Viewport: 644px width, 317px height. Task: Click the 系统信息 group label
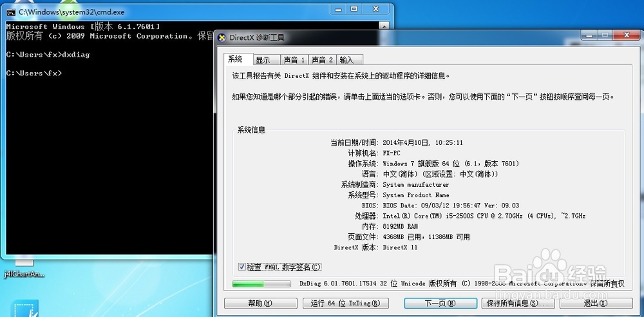tap(251, 130)
